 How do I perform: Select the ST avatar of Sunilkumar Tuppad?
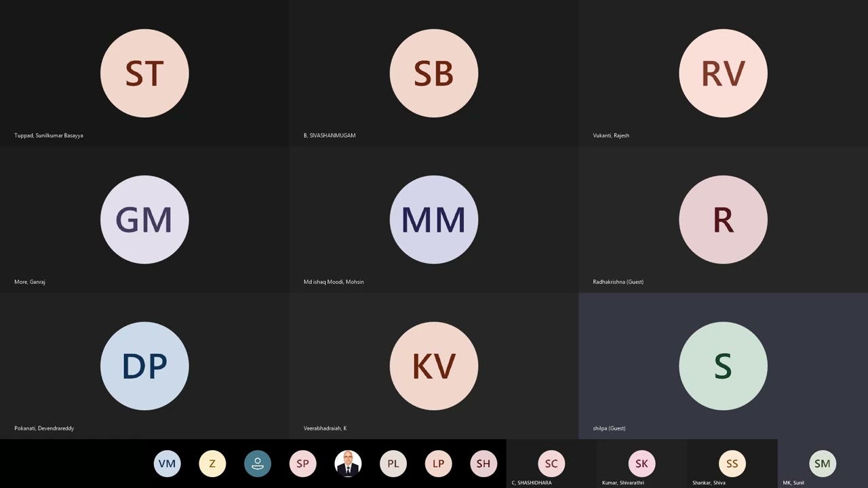pyautogui.click(x=144, y=73)
